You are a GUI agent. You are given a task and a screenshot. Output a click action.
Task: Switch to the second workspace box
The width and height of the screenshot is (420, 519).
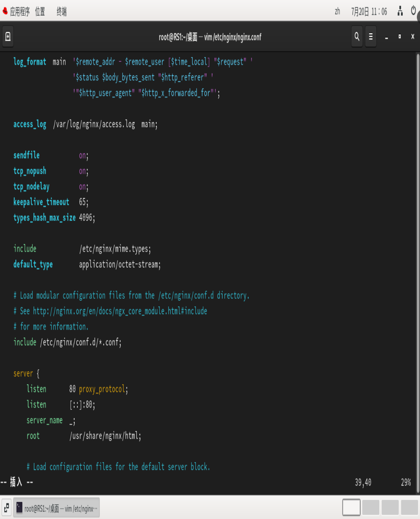[x=370, y=507]
